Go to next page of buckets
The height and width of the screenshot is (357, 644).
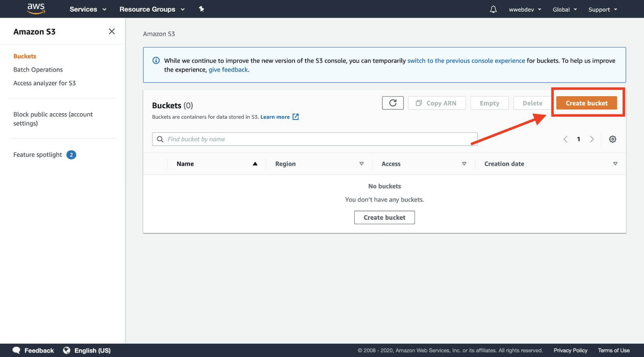pos(592,139)
